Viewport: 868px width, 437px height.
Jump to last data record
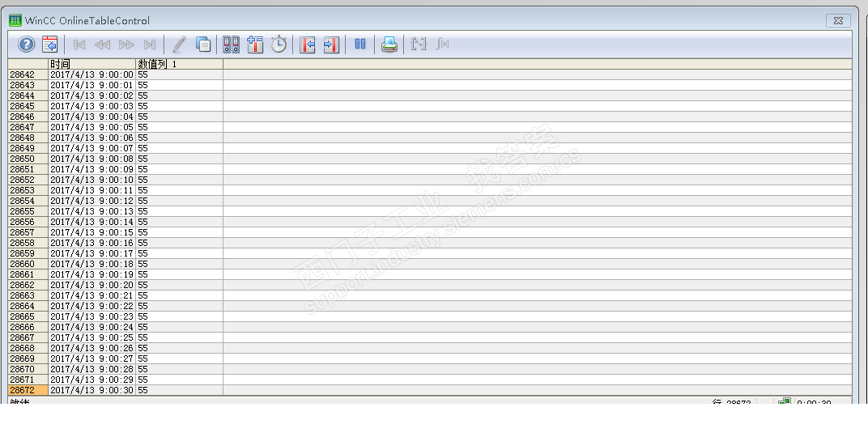[x=150, y=45]
